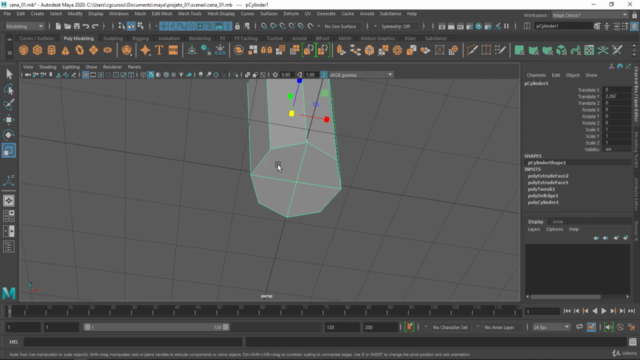The height and width of the screenshot is (360, 640).
Task: Create a polygon torus from the shelf
Action: click(80, 50)
